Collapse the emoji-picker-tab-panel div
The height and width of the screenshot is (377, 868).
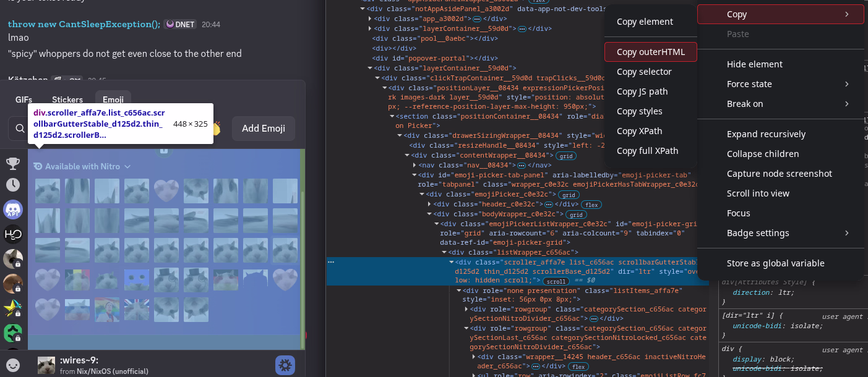[414, 175]
